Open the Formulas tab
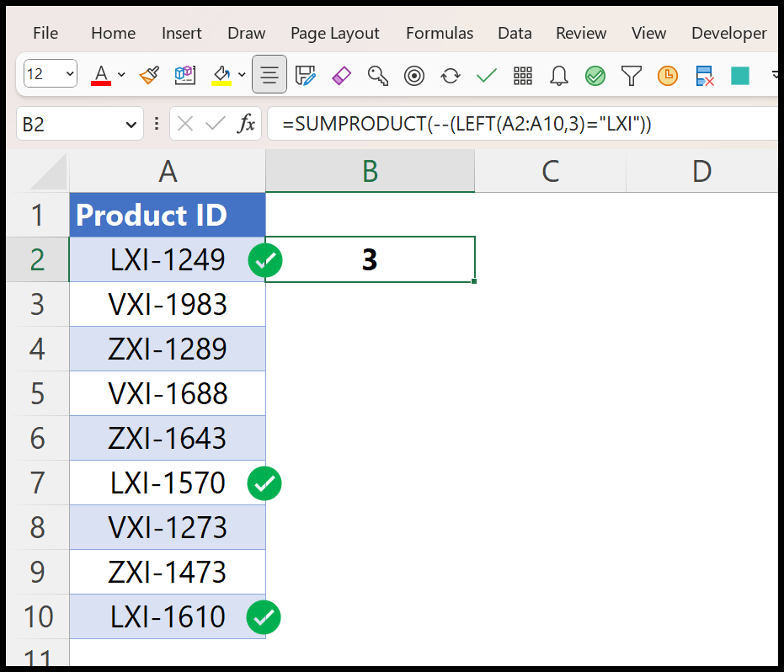 click(x=440, y=33)
